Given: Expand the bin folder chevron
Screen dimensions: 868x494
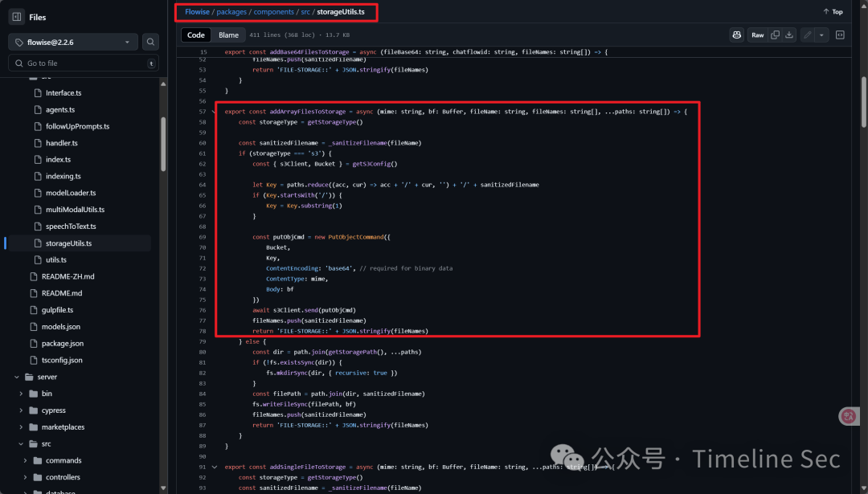Looking at the screenshot, I should coord(21,394).
